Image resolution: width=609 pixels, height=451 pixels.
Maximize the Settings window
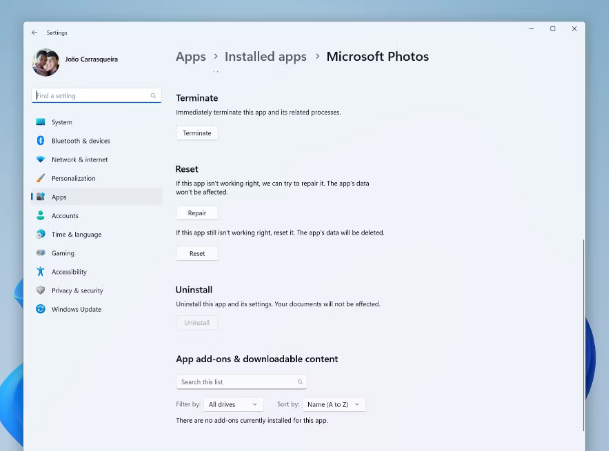tap(553, 28)
